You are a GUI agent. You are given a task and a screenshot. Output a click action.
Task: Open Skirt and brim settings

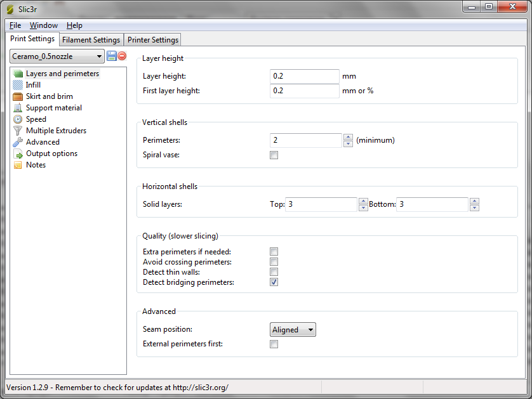50,96
